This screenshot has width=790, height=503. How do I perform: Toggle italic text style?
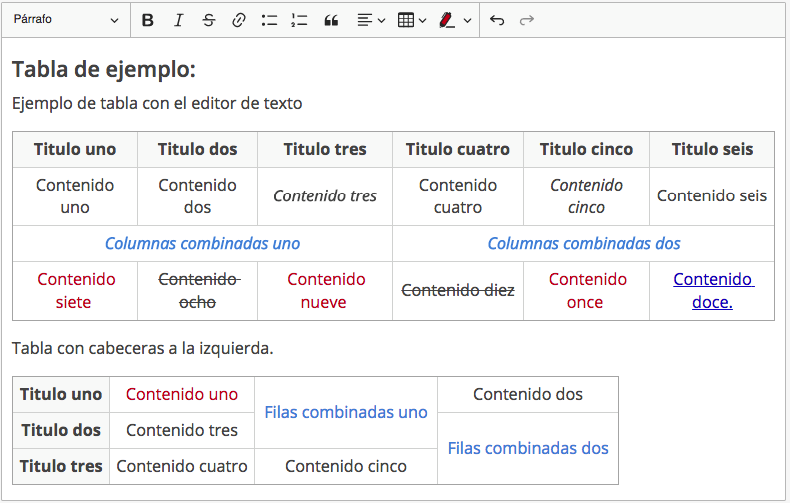coord(178,20)
